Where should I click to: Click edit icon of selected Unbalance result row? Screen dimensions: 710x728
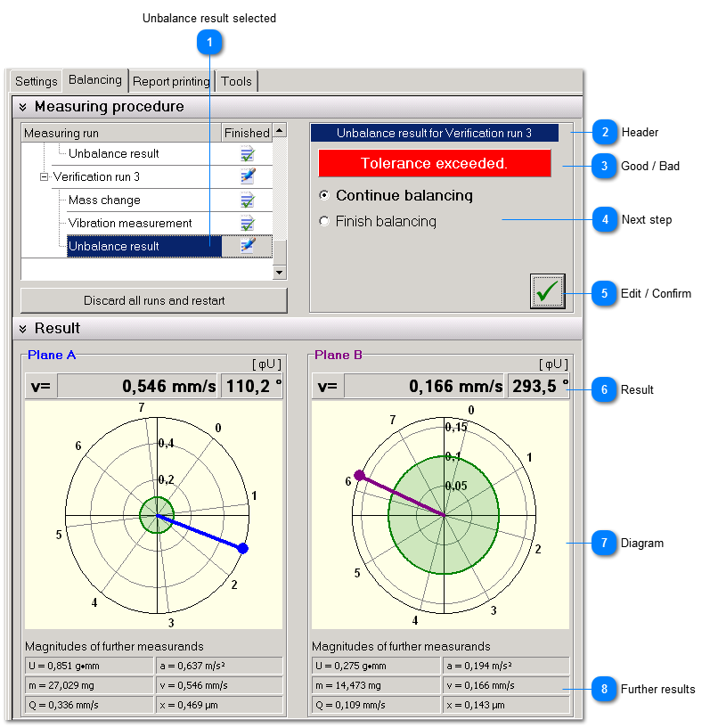(247, 246)
